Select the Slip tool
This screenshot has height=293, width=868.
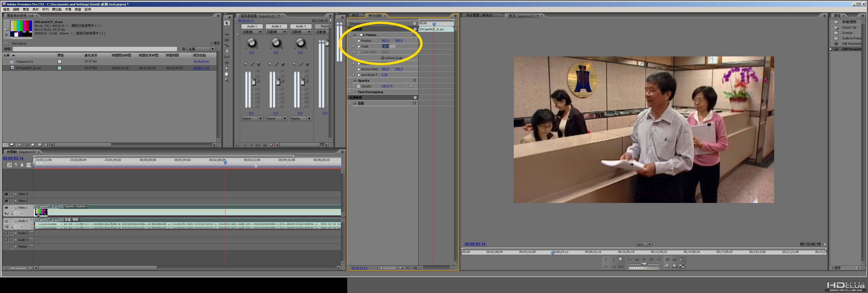point(227,57)
